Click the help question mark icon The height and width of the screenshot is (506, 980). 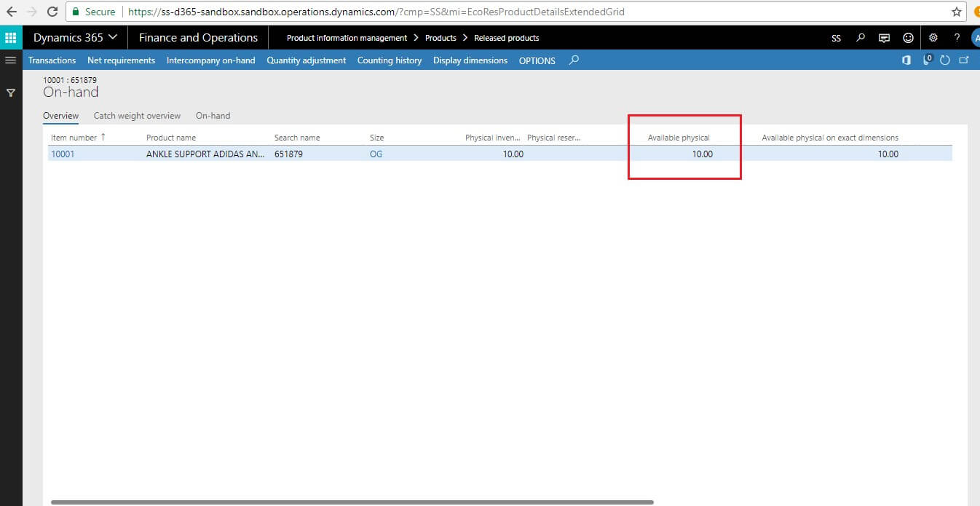click(x=957, y=38)
